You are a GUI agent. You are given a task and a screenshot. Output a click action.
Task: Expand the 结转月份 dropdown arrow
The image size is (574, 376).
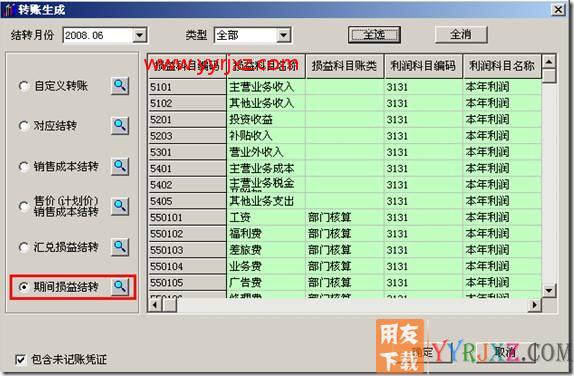tap(139, 35)
